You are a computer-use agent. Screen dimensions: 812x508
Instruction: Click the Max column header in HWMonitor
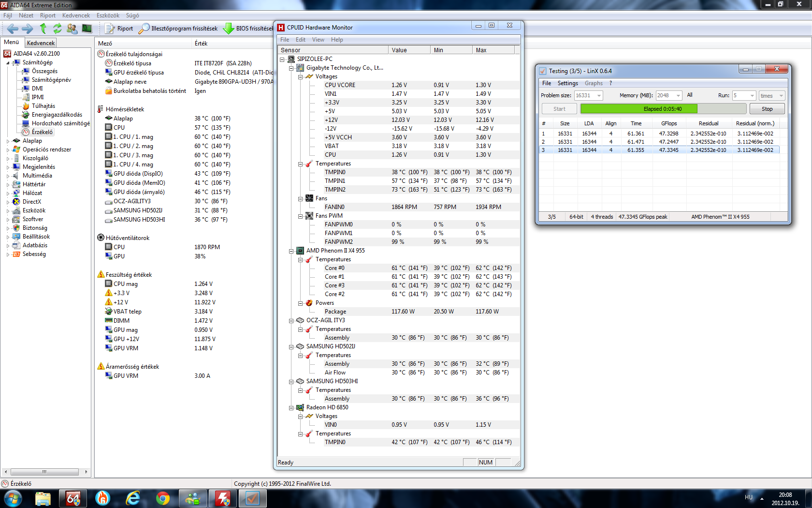click(x=493, y=50)
